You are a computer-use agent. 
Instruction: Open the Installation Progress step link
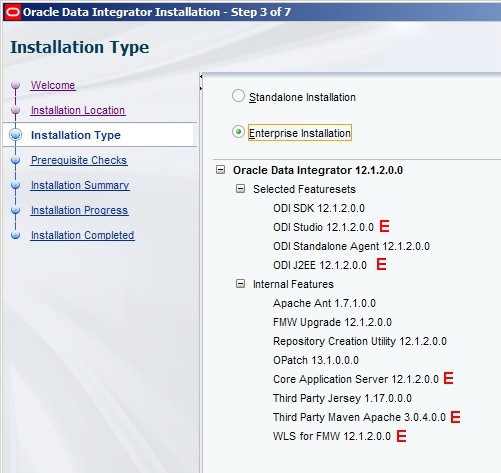click(x=79, y=210)
